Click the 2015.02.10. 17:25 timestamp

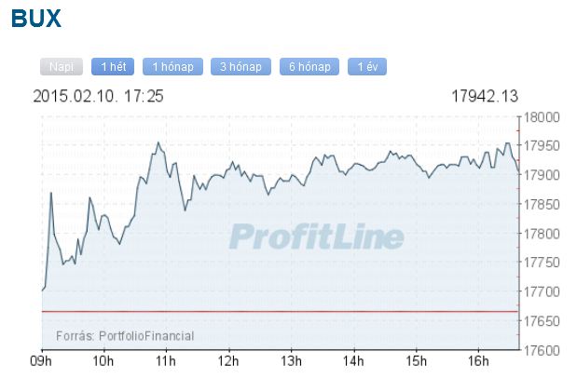[x=98, y=96]
